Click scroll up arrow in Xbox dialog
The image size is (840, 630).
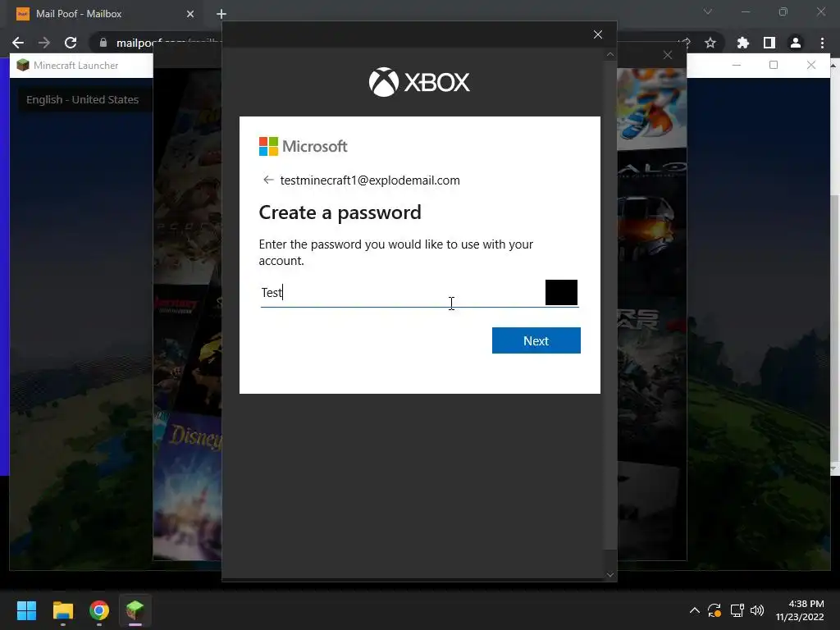[x=610, y=55]
